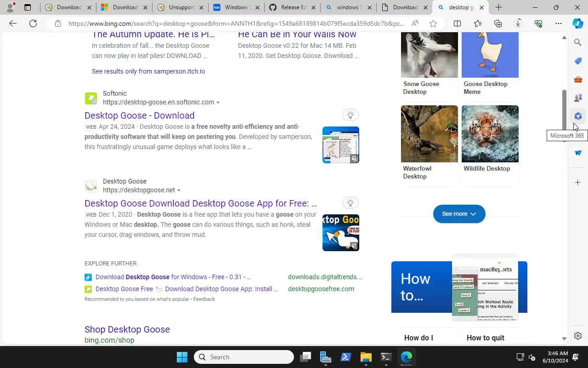Open Task View on the taskbar
This screenshot has width=588, height=368.
(305, 357)
